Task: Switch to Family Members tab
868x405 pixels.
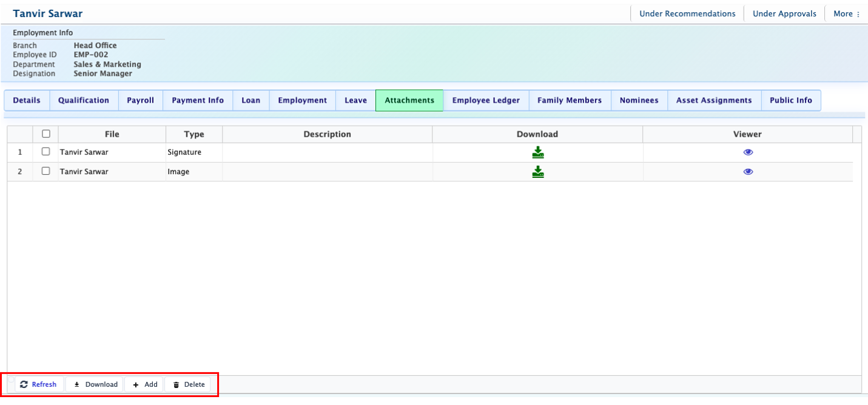Action: (x=570, y=101)
